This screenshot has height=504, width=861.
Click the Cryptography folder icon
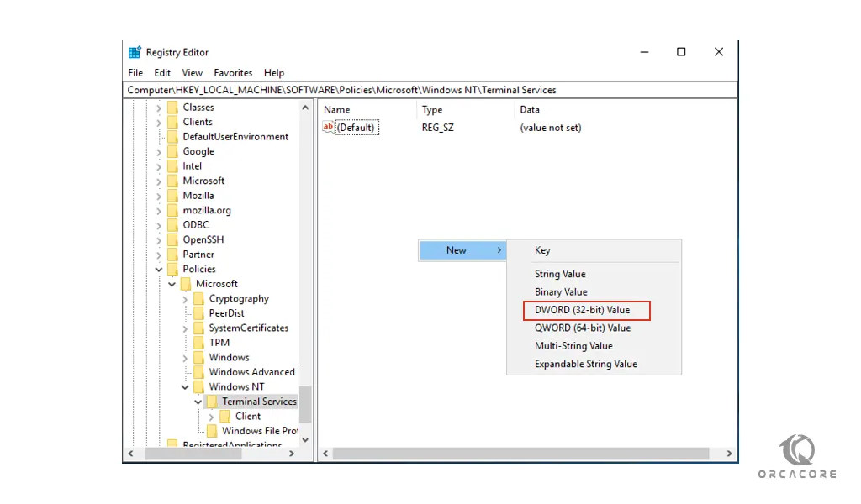pos(198,298)
